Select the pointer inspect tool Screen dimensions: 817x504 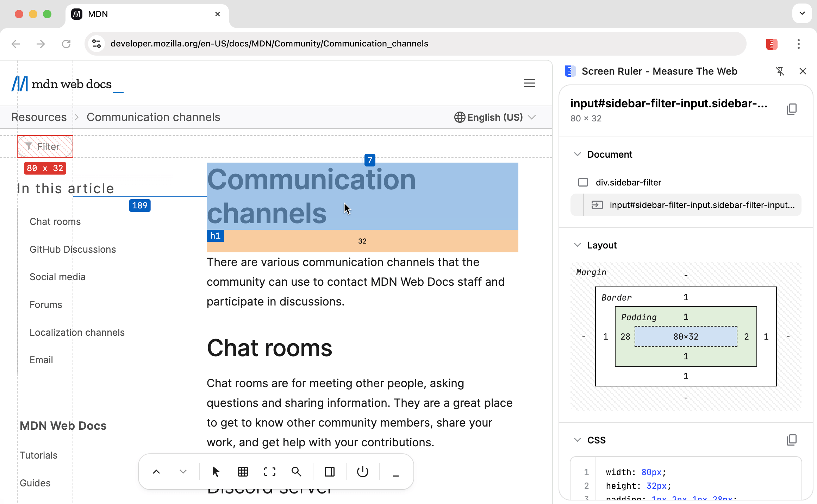tap(216, 472)
